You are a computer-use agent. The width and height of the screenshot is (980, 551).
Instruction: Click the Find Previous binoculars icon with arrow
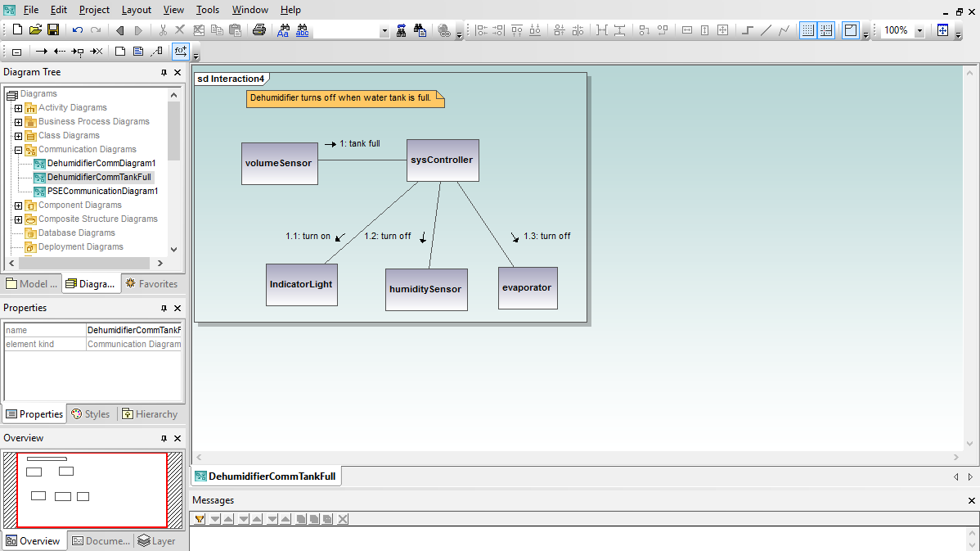click(x=402, y=30)
